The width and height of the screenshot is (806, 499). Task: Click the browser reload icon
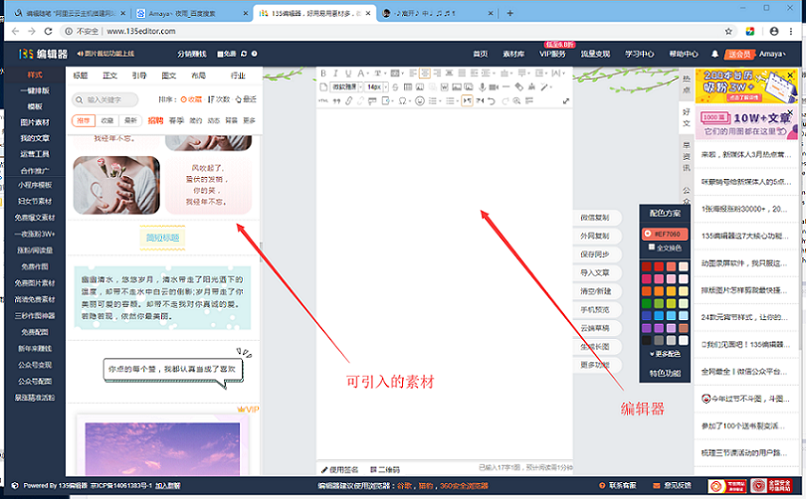[x=48, y=31]
